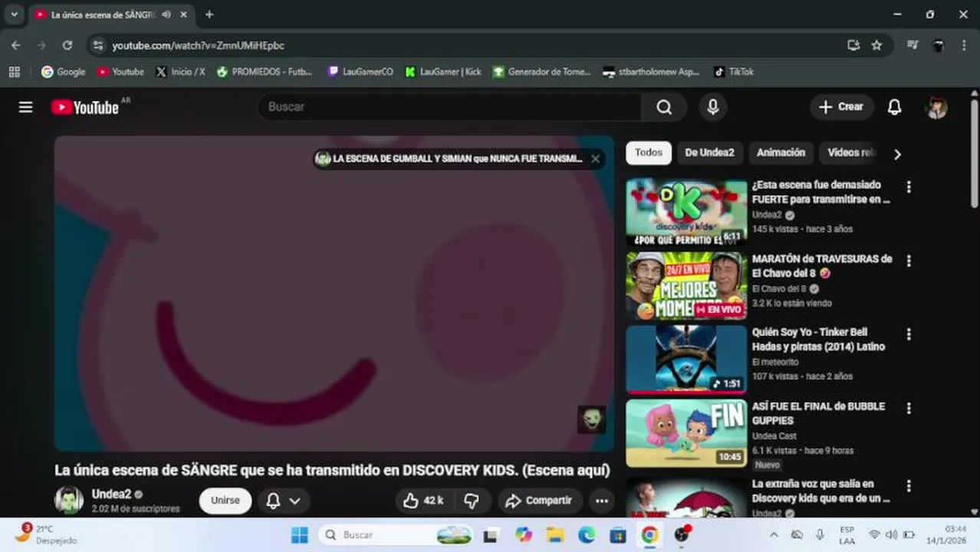Open options for 'Quién Soy Yo - Tinker Bell' video
The height and width of the screenshot is (552, 980).
pyautogui.click(x=909, y=334)
